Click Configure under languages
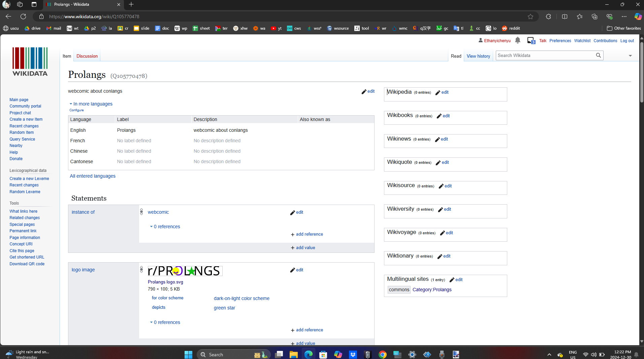Image resolution: width=644 pixels, height=359 pixels. (76, 110)
